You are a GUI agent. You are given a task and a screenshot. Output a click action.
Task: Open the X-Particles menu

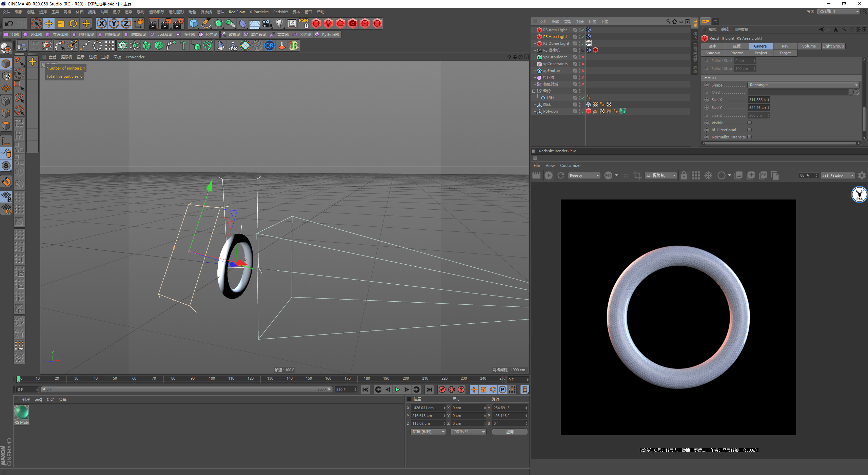[259, 12]
